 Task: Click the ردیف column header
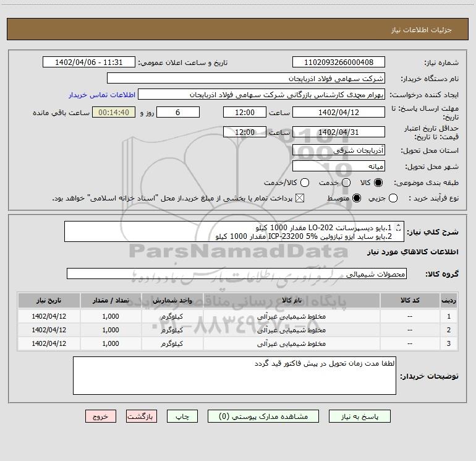pos(449,300)
